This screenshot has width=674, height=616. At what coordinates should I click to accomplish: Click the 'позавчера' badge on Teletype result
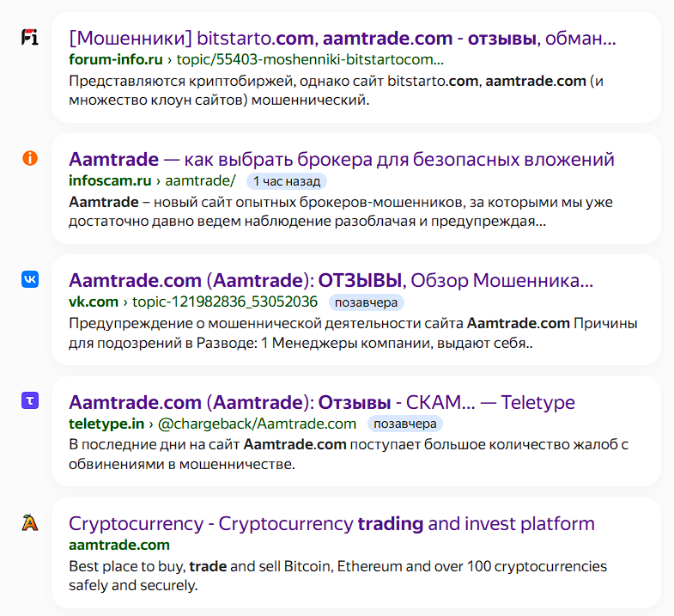(x=404, y=424)
